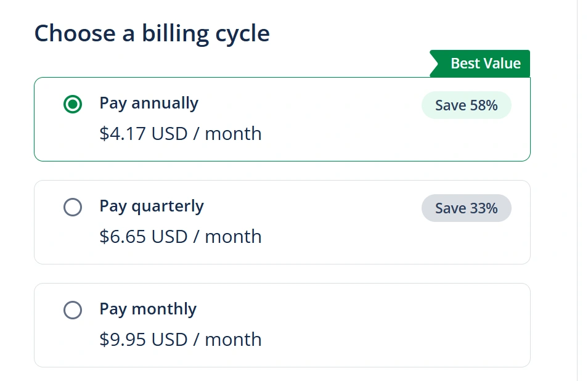The width and height of the screenshot is (588, 381).
Task: Click the "Pay annually" label text
Action: click(149, 103)
